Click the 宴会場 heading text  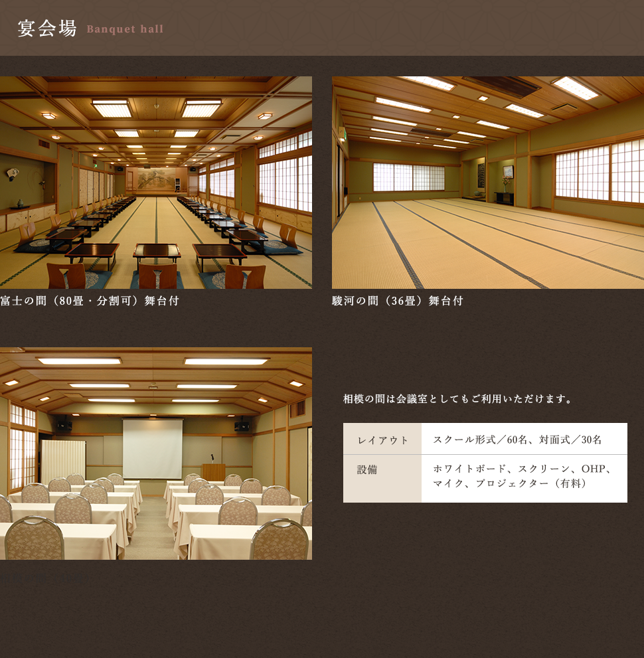pos(47,29)
